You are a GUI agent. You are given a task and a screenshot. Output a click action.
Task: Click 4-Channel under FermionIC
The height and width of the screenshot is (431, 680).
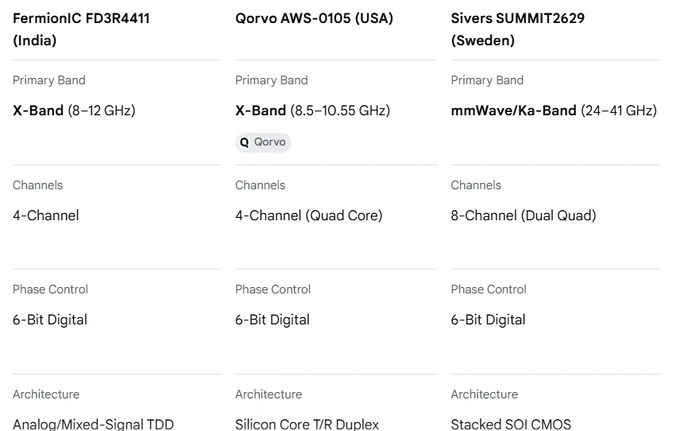(46, 216)
